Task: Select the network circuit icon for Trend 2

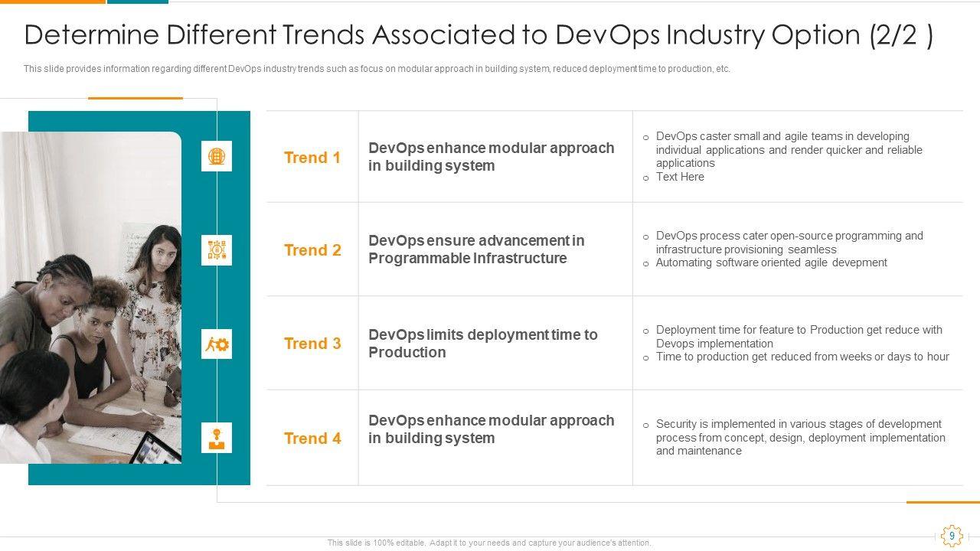Action: pyautogui.click(x=217, y=250)
